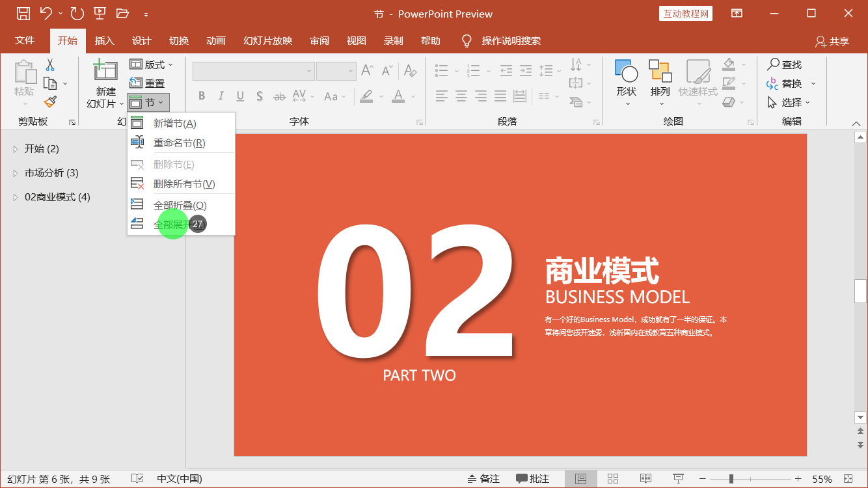868x488 pixels.
Task: Switch to Slide Sorter view icon
Action: point(613,479)
